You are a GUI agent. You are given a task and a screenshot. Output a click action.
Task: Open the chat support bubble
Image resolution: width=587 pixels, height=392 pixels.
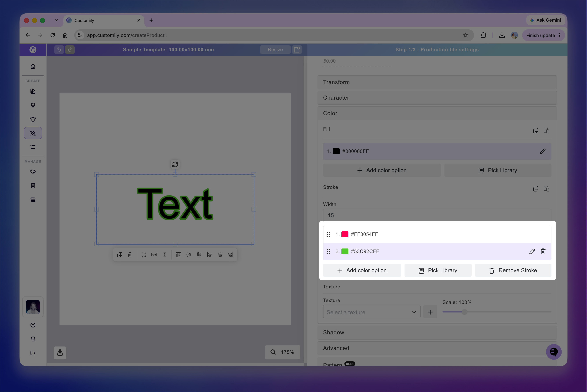pyautogui.click(x=554, y=352)
